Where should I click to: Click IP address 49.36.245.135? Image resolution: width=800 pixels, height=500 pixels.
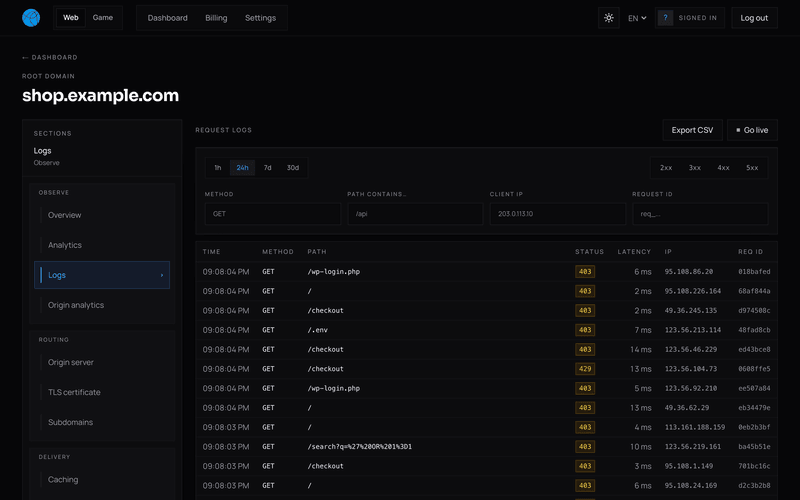[691, 310]
